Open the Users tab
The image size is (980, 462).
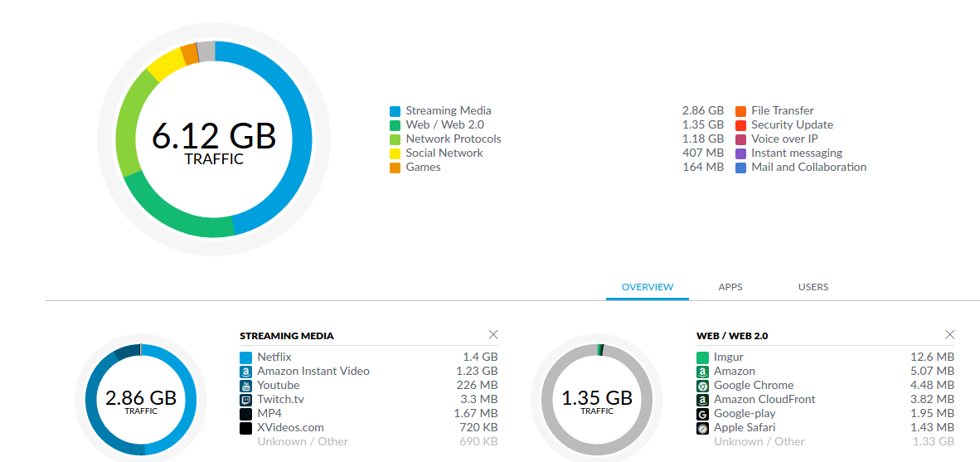[813, 287]
